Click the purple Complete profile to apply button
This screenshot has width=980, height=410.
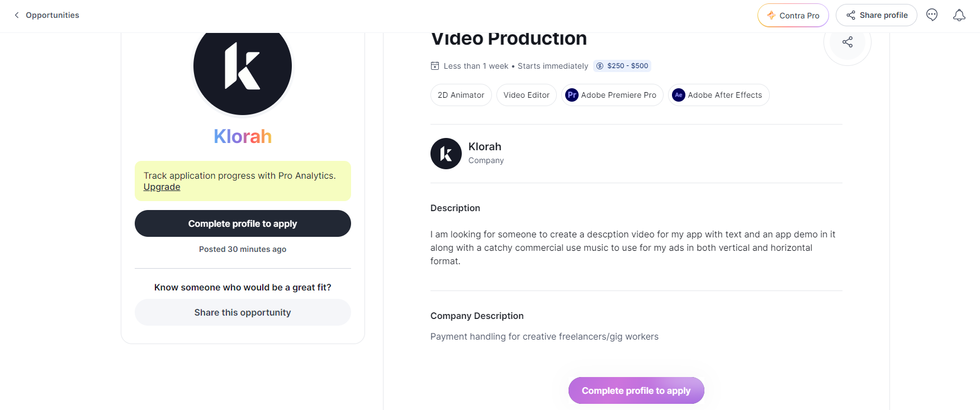pos(636,390)
